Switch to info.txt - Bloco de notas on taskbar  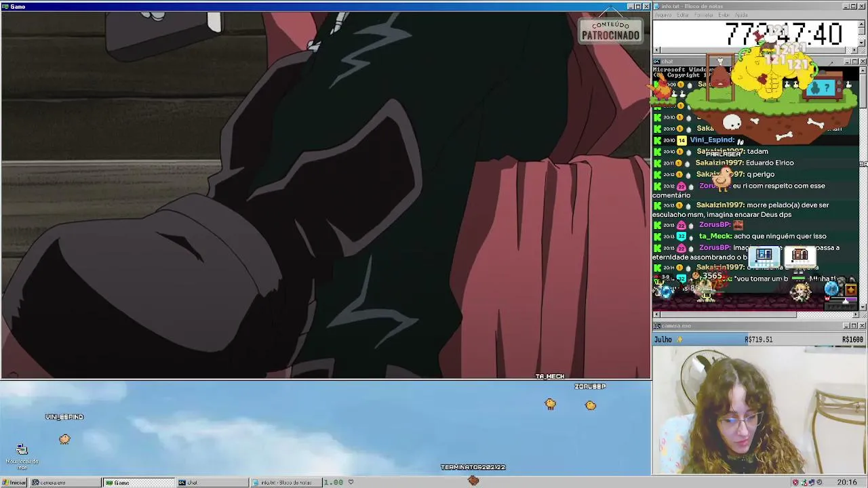(x=286, y=483)
